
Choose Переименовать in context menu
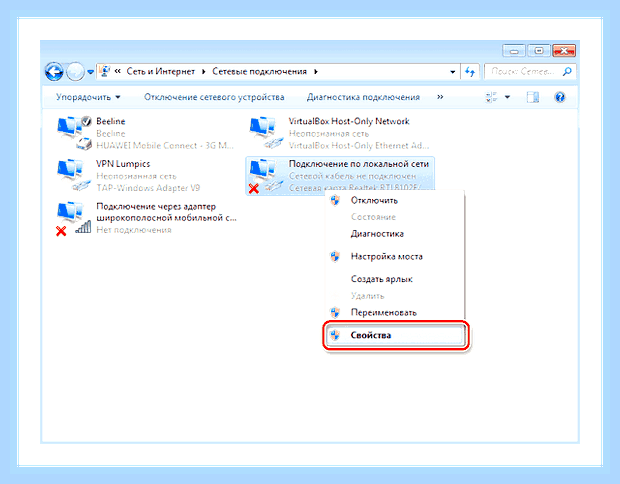395,312
